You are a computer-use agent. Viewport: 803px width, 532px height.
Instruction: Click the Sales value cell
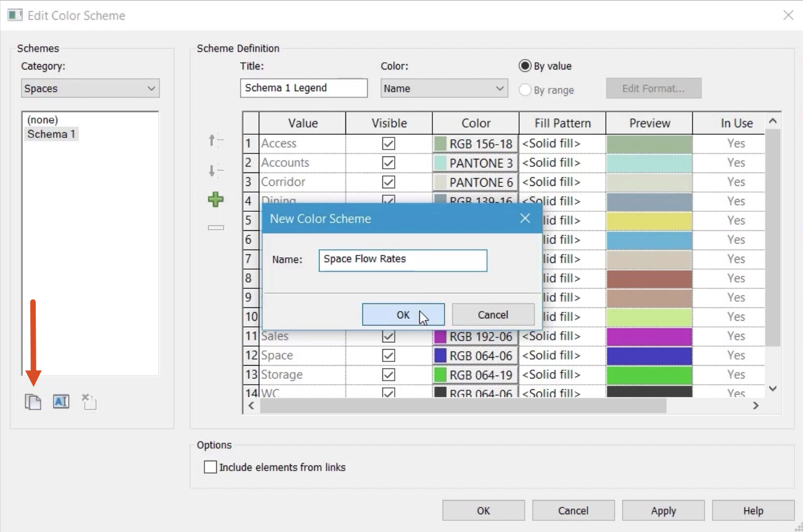pos(302,336)
